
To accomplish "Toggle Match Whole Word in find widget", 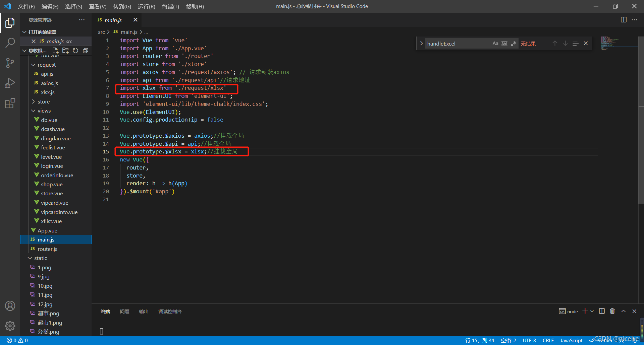I will pyautogui.click(x=504, y=44).
